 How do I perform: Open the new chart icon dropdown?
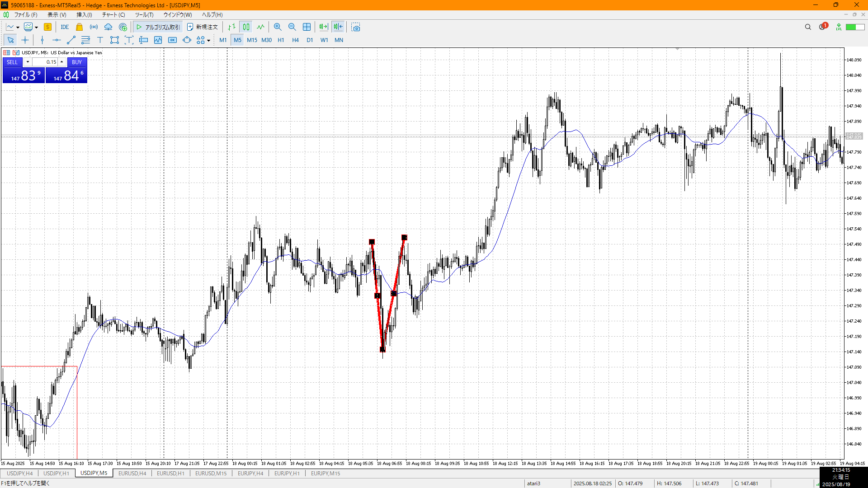(18, 27)
